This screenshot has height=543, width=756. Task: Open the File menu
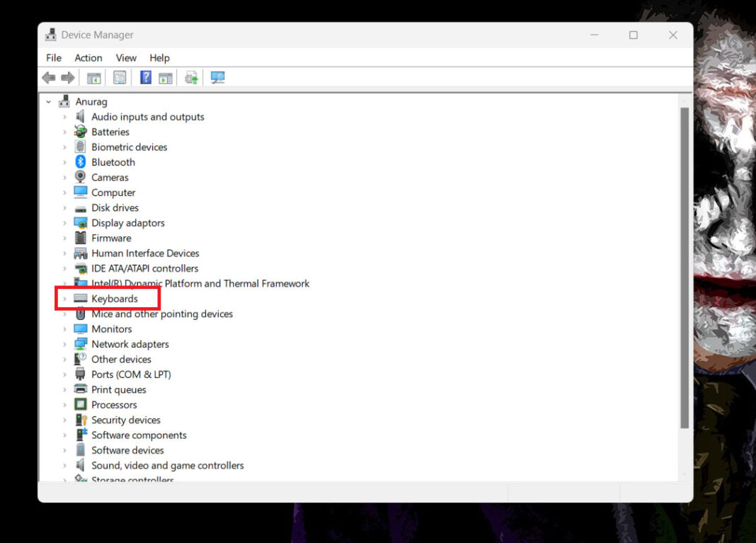(x=53, y=57)
